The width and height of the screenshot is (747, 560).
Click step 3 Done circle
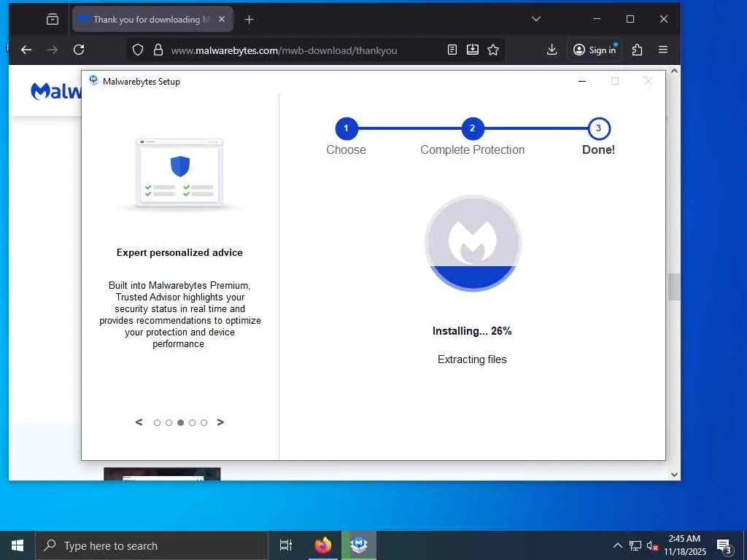[599, 128]
